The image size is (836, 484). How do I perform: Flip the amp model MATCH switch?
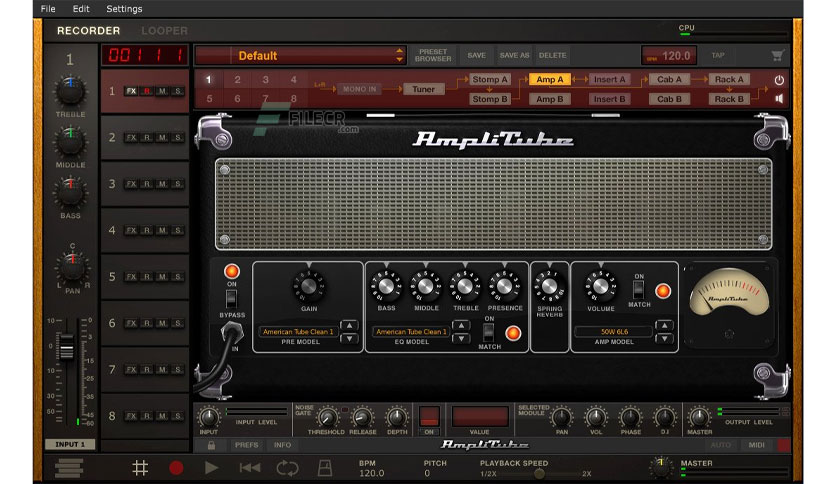coord(638,289)
